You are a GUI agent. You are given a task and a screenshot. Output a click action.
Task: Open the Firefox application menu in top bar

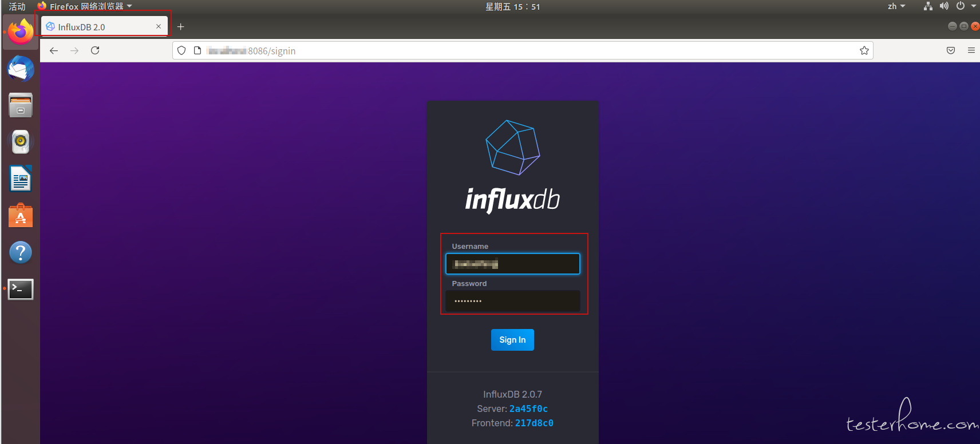coord(85,6)
